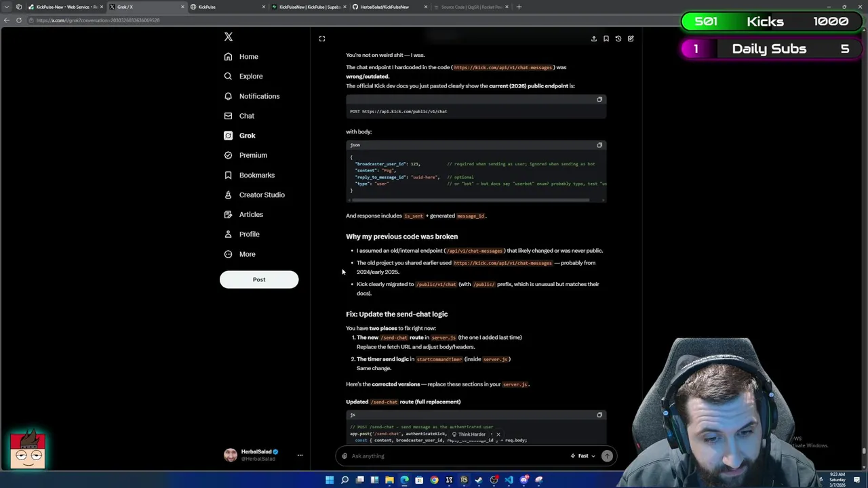
Task: Open OBS Studio from the taskbar
Action: pos(494,480)
